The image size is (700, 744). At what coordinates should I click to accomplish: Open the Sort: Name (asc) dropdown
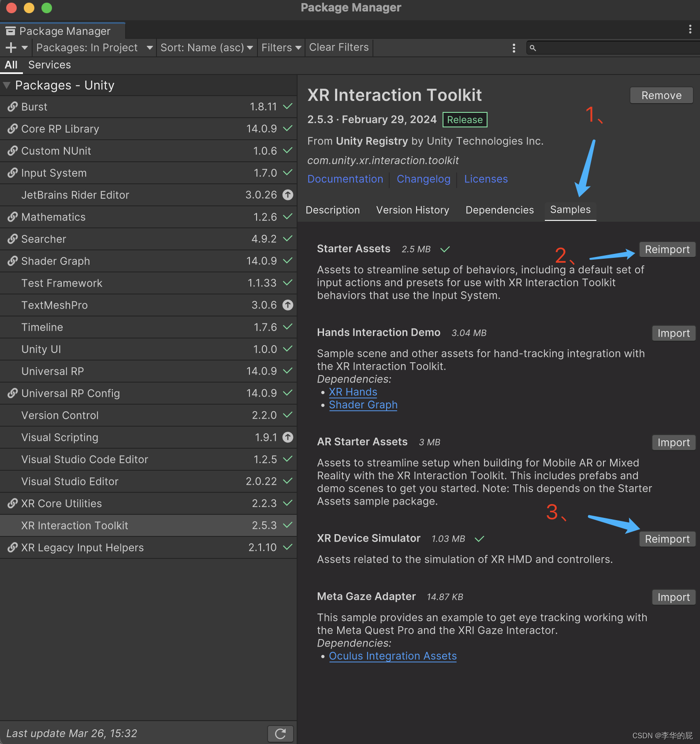206,48
